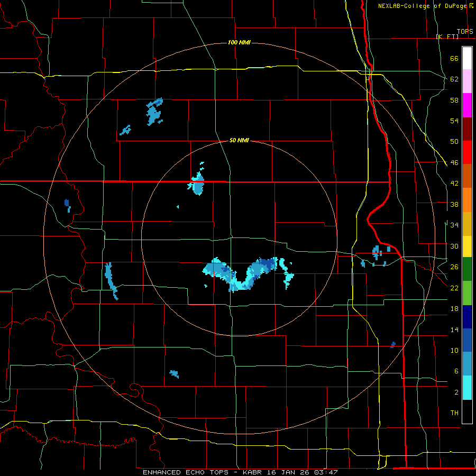
Task: Click the elongated echo streak west of center
Action: tap(111, 281)
